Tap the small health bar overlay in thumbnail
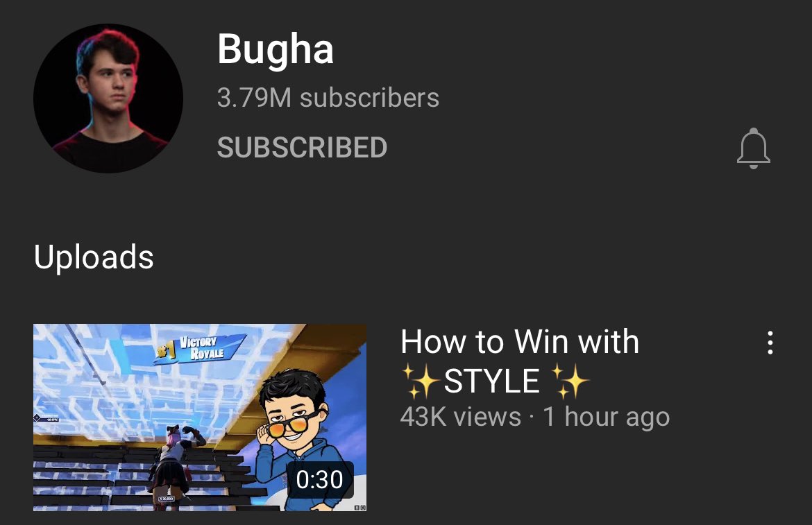812x525 pixels. 46,418
